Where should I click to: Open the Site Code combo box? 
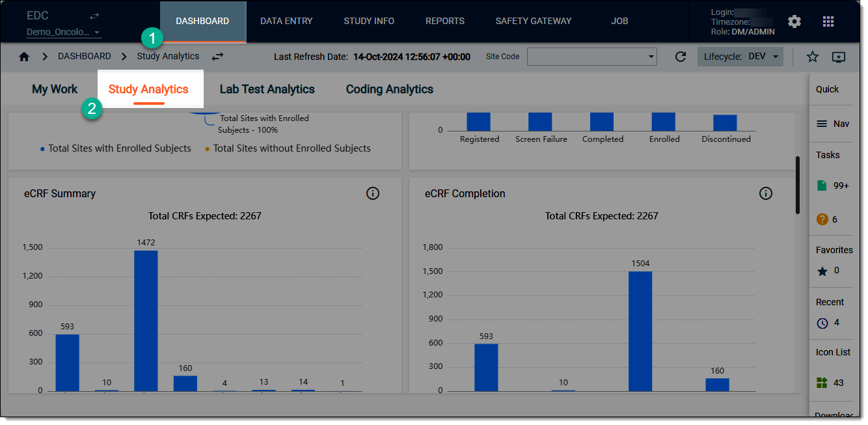pyautogui.click(x=591, y=57)
